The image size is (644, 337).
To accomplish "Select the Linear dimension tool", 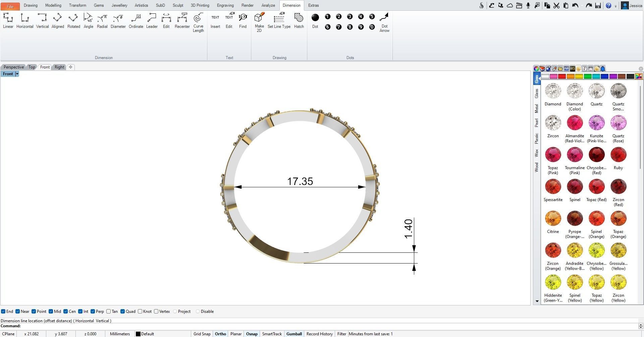I will [8, 21].
